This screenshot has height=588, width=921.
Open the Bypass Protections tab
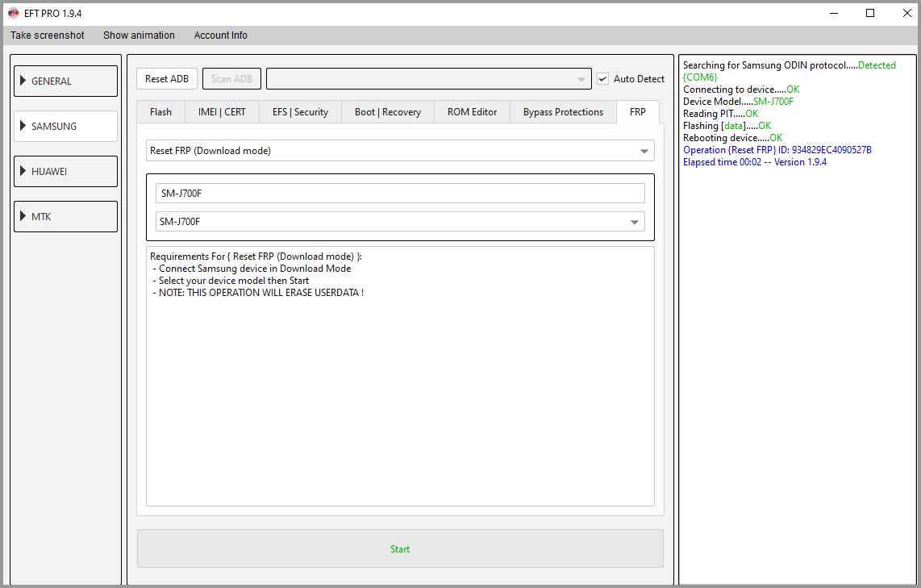click(x=563, y=112)
